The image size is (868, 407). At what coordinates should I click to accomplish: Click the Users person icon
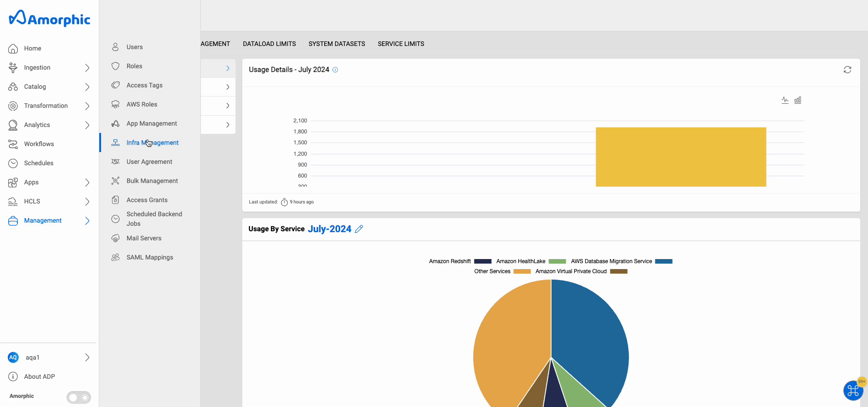116,47
